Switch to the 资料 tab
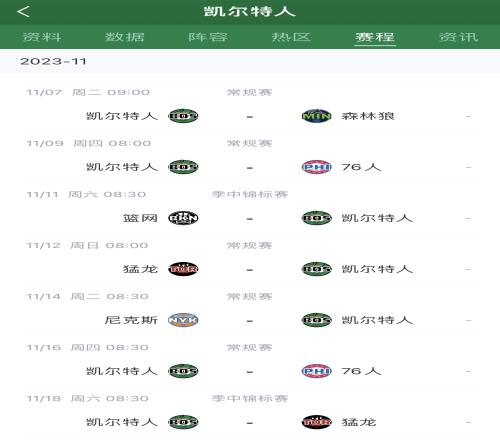 [42, 37]
